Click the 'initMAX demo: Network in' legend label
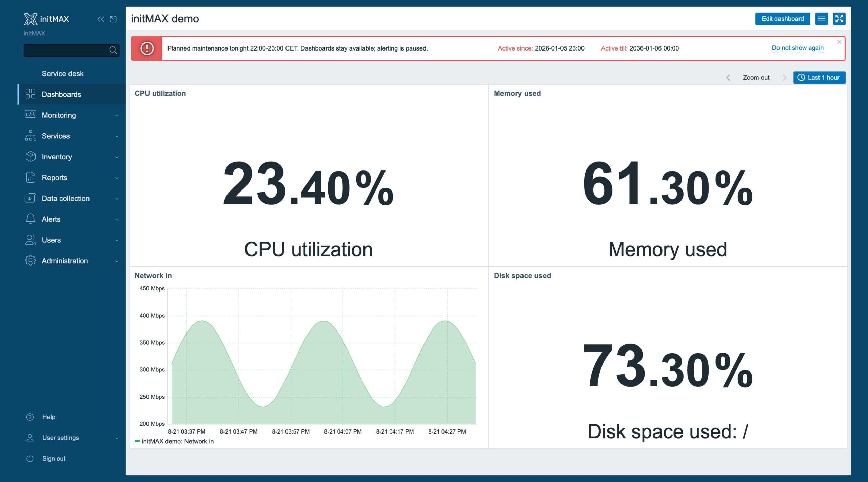 pos(178,441)
